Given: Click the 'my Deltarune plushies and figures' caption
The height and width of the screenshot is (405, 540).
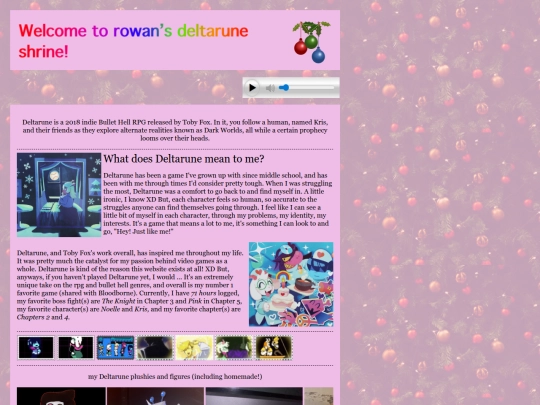Looking at the screenshot, I should coord(175,376).
